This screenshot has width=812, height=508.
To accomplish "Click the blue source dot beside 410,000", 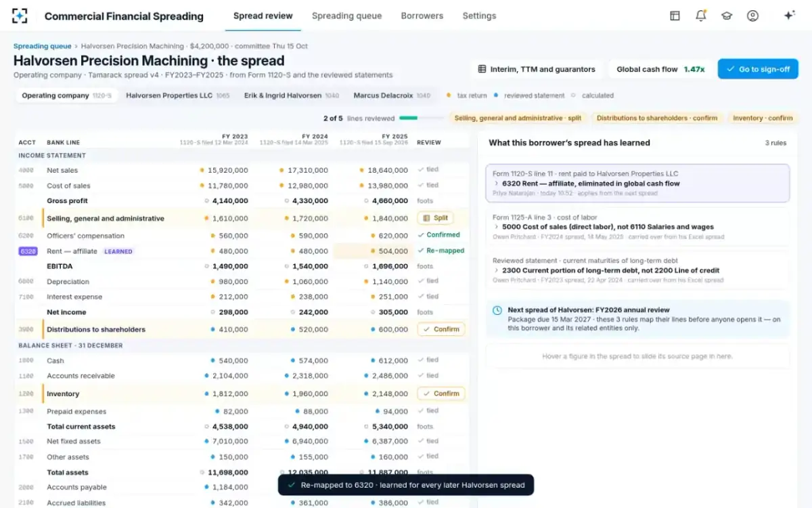I will tap(212, 330).
